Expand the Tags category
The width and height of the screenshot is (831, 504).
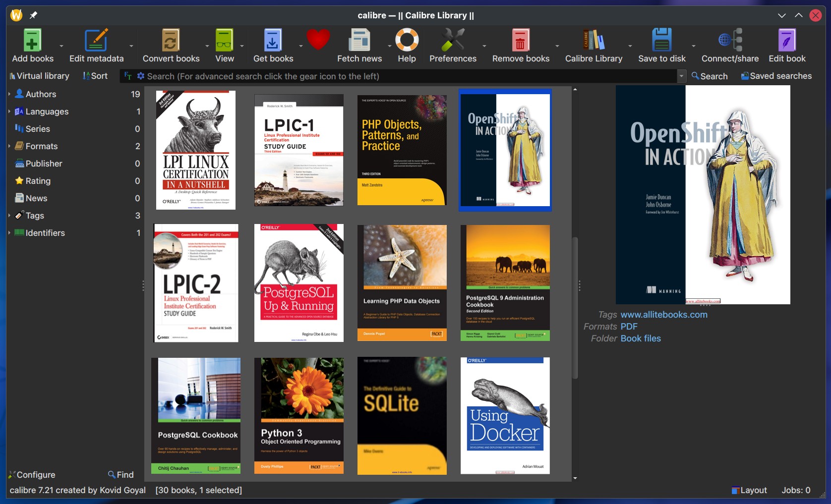click(9, 215)
